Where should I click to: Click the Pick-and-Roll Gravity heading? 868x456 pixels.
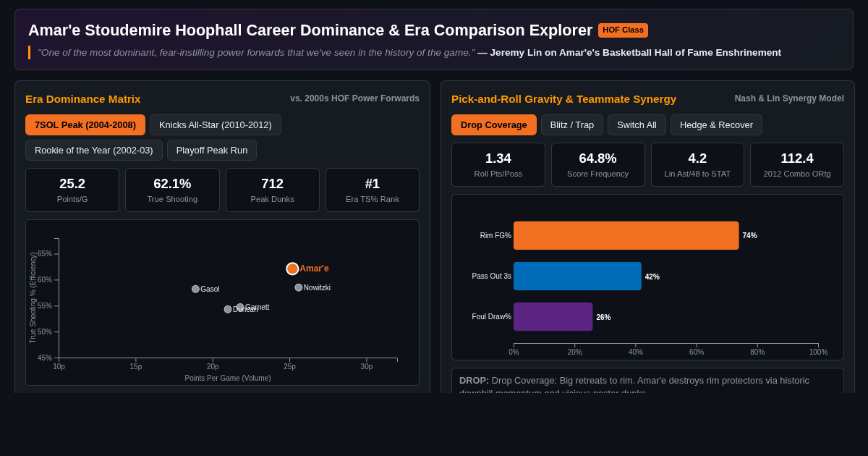point(564,98)
